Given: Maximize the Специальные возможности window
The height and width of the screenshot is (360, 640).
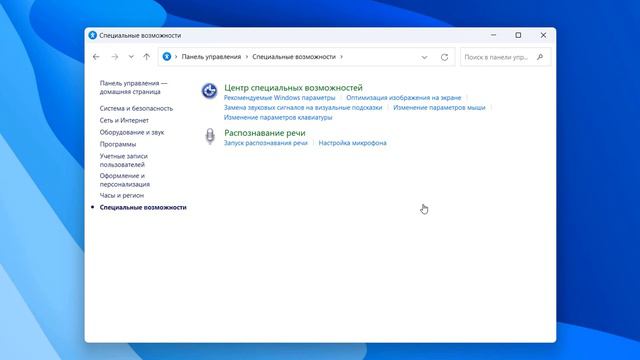Looking at the screenshot, I should (518, 35).
